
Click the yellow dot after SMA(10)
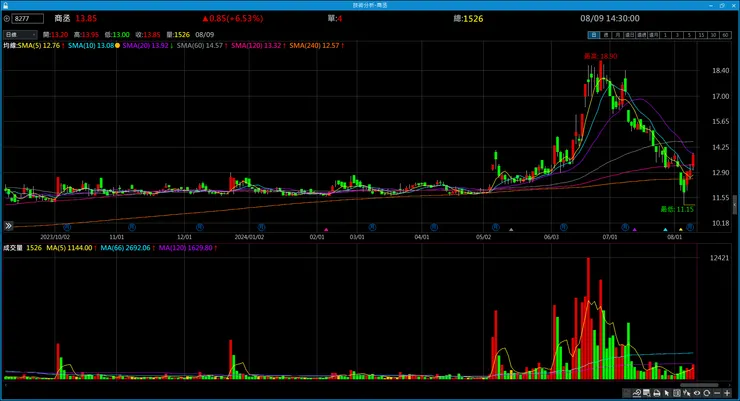point(118,45)
